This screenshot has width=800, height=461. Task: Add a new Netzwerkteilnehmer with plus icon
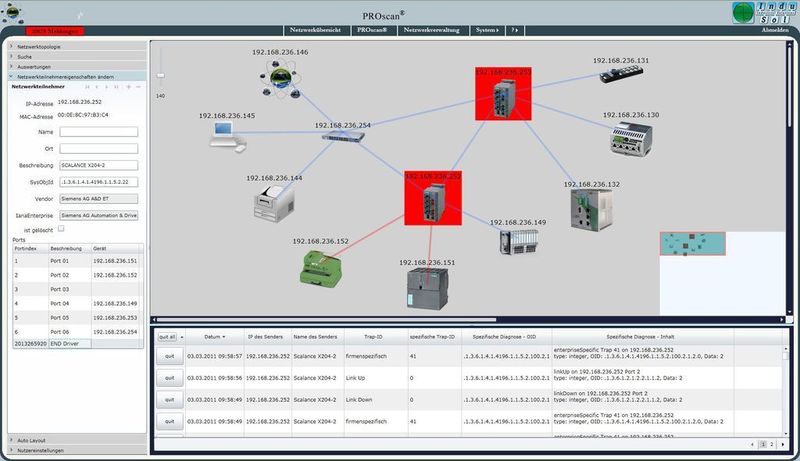129,87
